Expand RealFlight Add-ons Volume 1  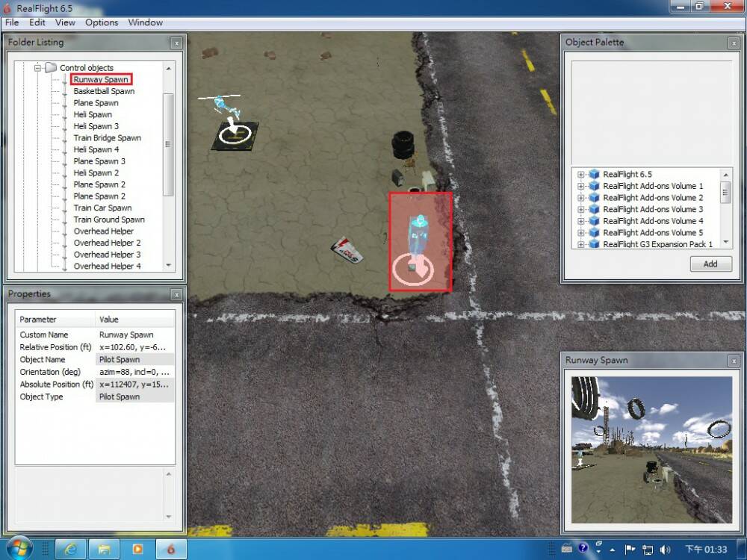580,186
